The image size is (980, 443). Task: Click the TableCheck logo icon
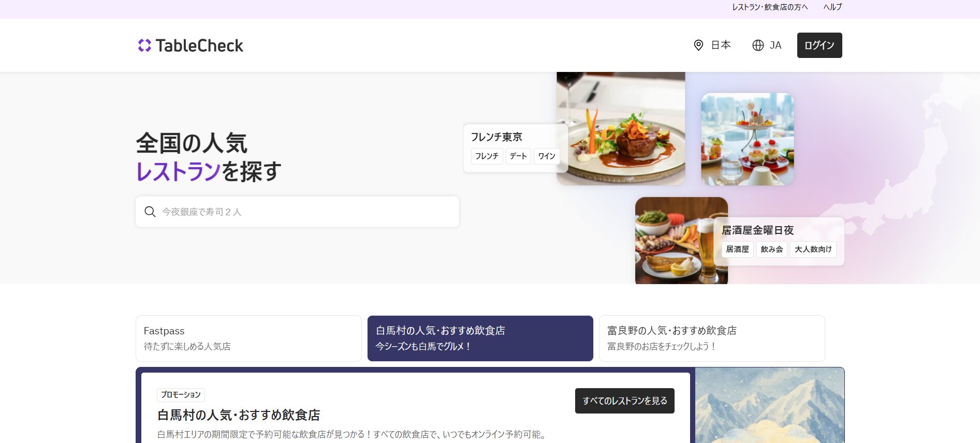(144, 46)
